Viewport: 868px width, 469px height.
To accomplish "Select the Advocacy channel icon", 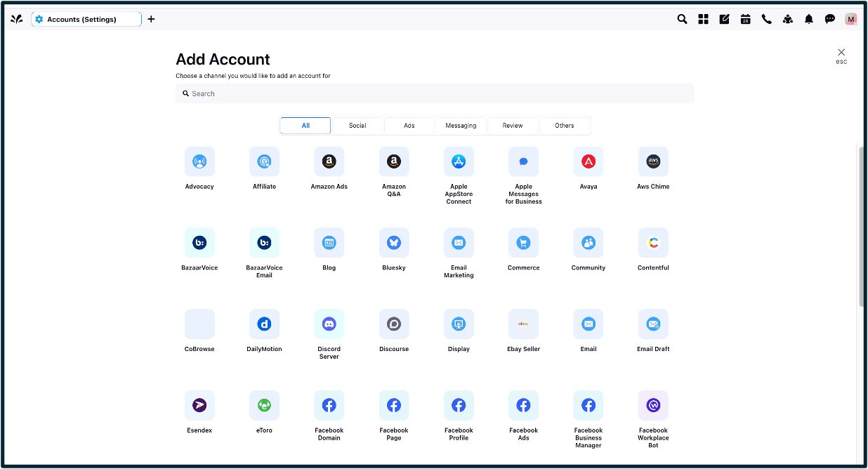I will 199,161.
